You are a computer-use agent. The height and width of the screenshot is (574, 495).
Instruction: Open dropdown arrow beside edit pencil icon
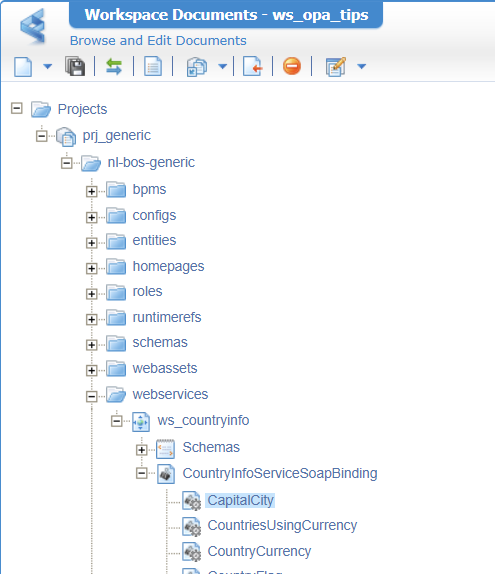click(362, 66)
